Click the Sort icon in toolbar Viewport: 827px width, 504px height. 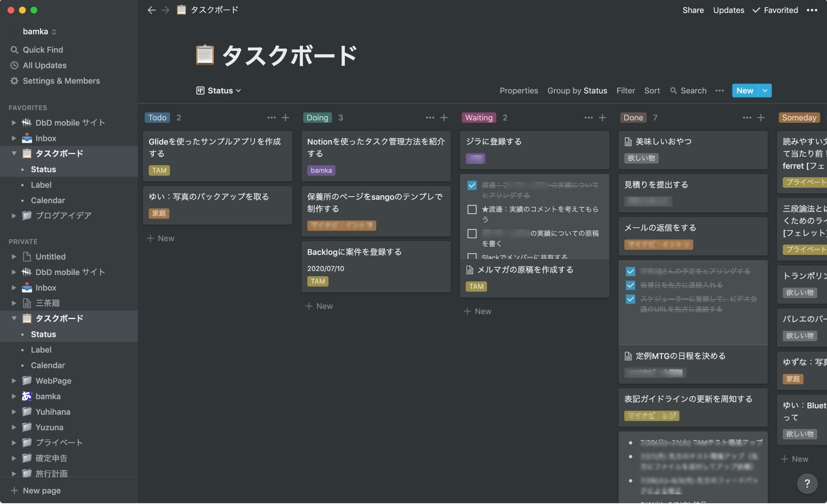(x=652, y=90)
